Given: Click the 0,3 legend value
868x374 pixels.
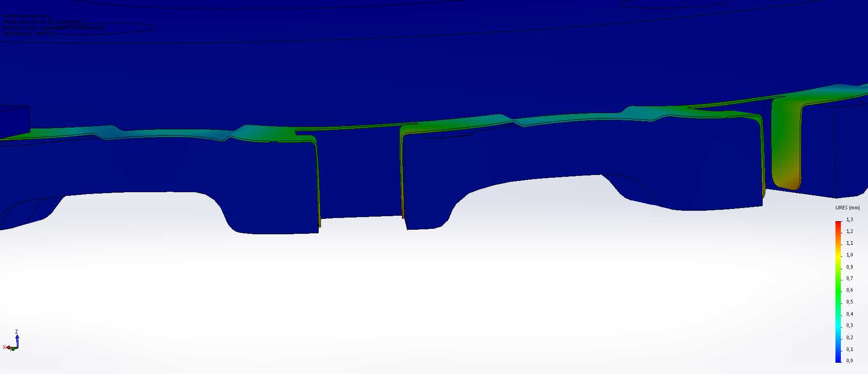Looking at the screenshot, I should click(x=849, y=326).
